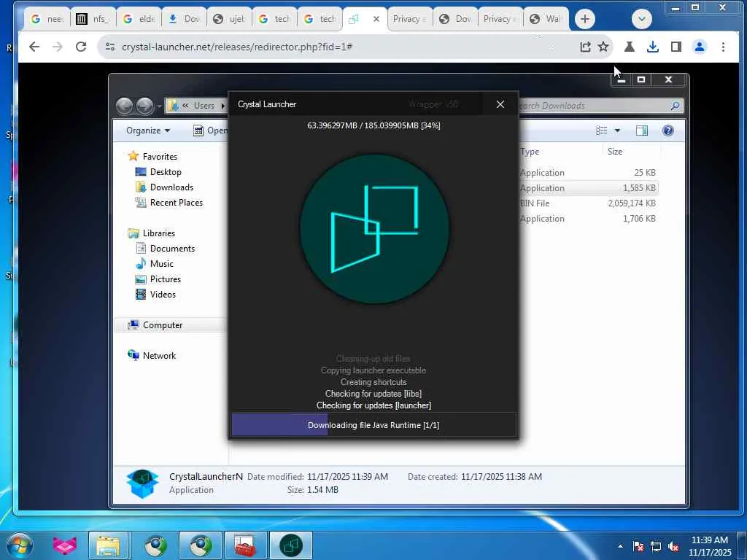Open site information icon in address bar

click(x=110, y=47)
